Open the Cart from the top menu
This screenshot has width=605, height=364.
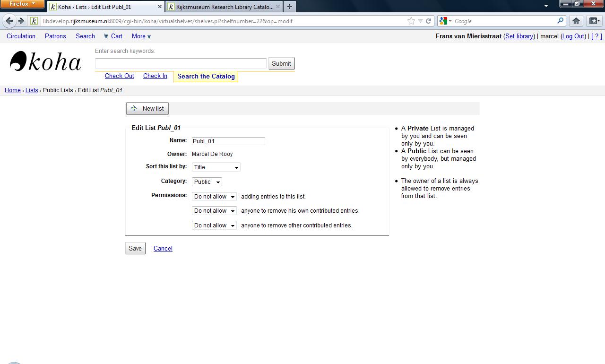113,36
